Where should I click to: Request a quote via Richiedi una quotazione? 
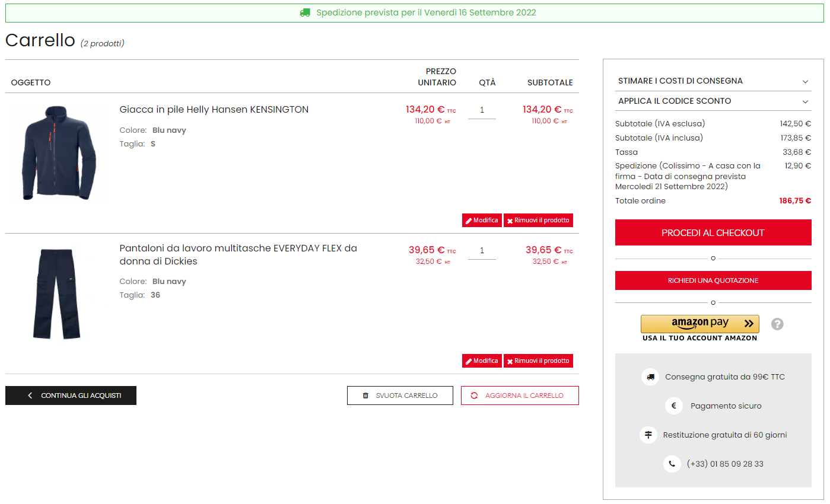pyautogui.click(x=713, y=280)
